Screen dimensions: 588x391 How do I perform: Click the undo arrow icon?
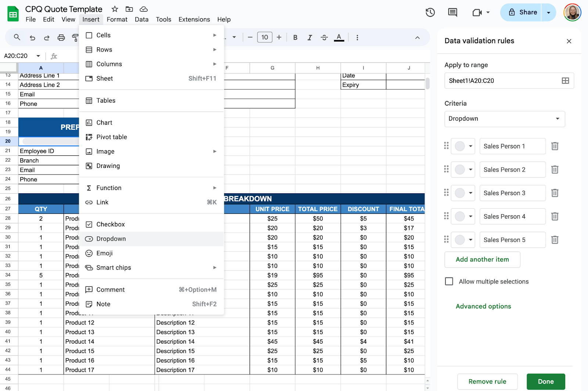coord(32,37)
